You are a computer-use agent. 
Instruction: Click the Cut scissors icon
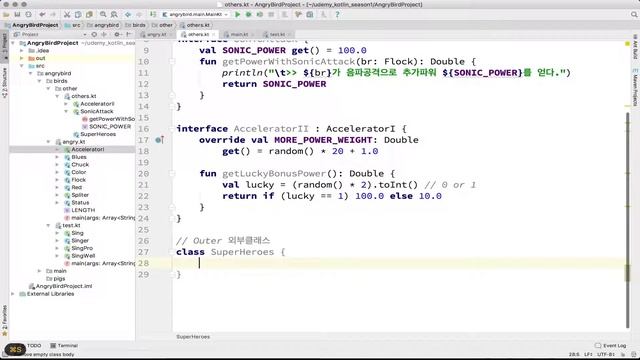pos(67,15)
